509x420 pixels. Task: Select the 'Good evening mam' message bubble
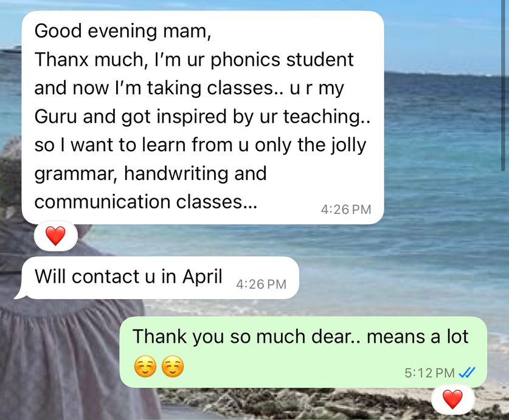click(203, 117)
